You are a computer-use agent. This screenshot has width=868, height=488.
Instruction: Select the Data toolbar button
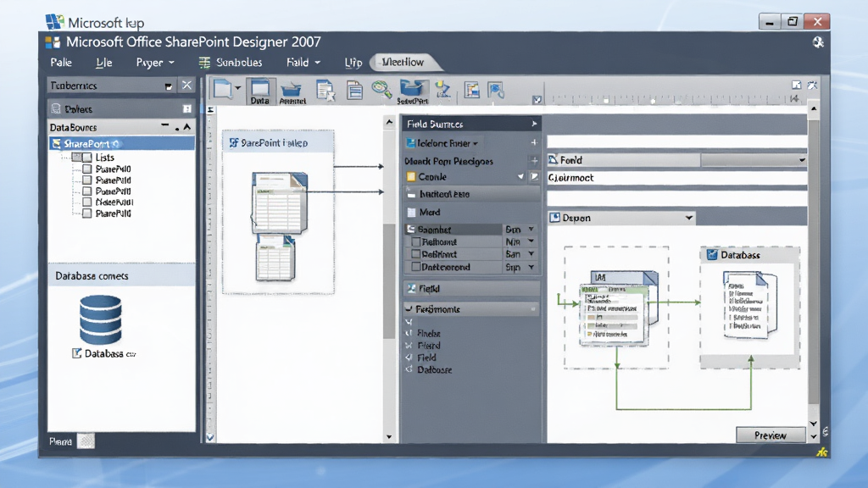click(259, 91)
